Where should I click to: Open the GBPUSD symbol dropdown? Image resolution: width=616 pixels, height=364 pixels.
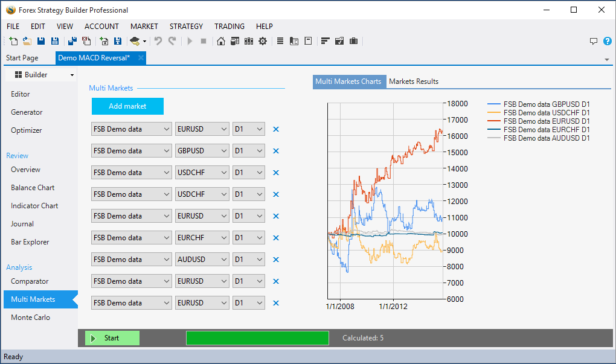tap(202, 151)
